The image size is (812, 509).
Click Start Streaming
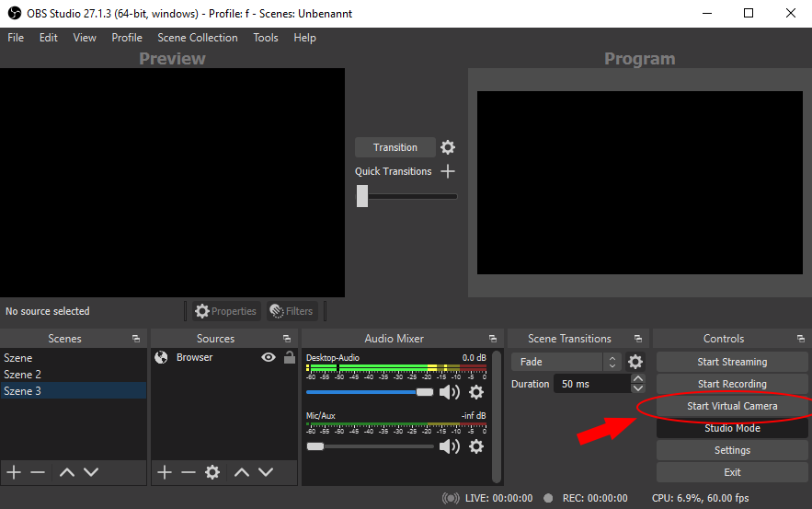click(732, 362)
